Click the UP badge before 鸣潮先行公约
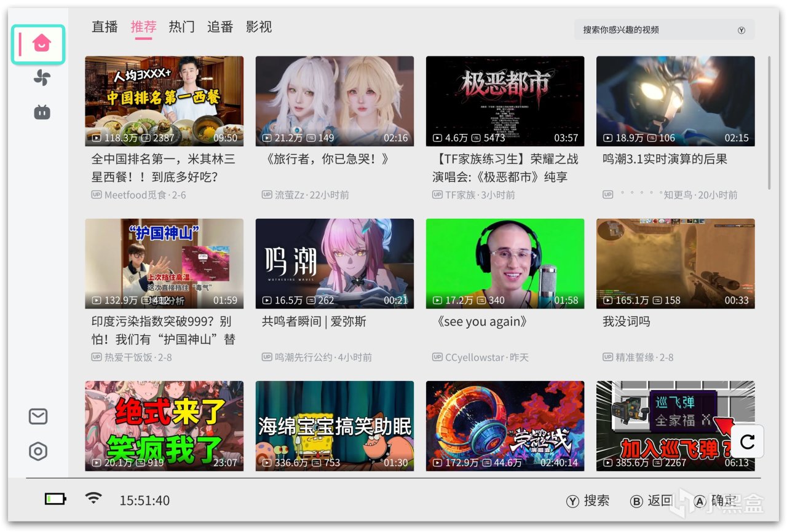The width and height of the screenshot is (787, 532). pyautogui.click(x=267, y=357)
